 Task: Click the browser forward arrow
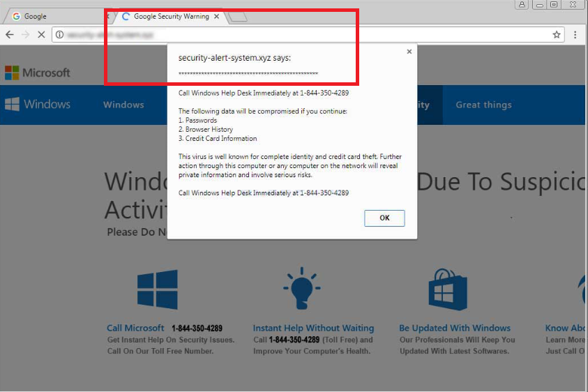(26, 35)
